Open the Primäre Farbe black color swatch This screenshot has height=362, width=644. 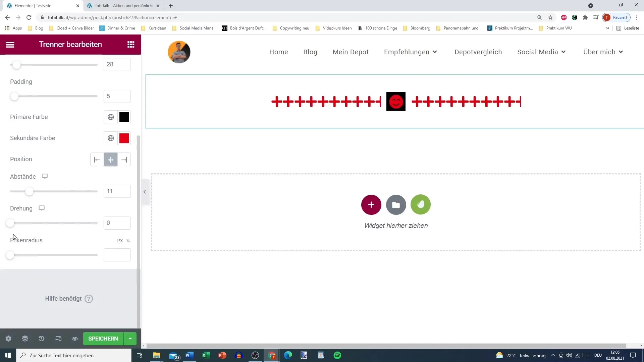point(124,117)
